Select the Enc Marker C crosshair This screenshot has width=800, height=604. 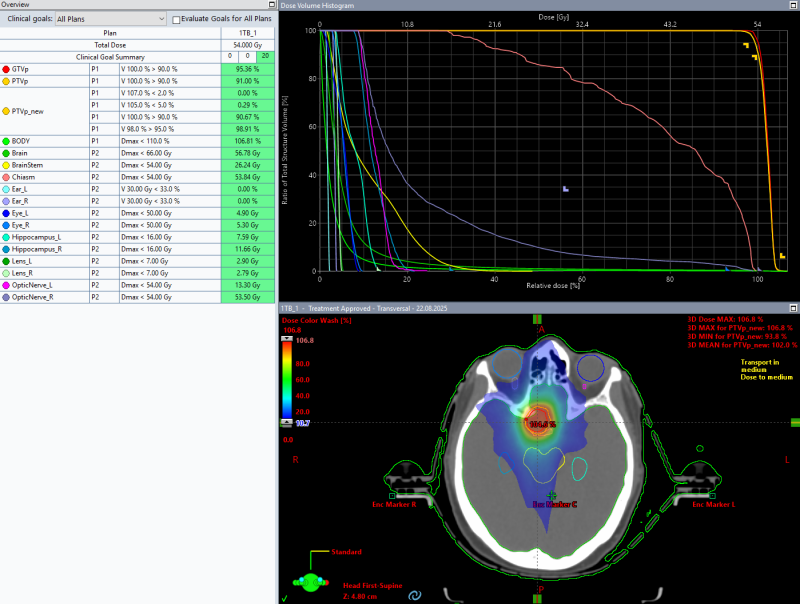(x=552, y=495)
